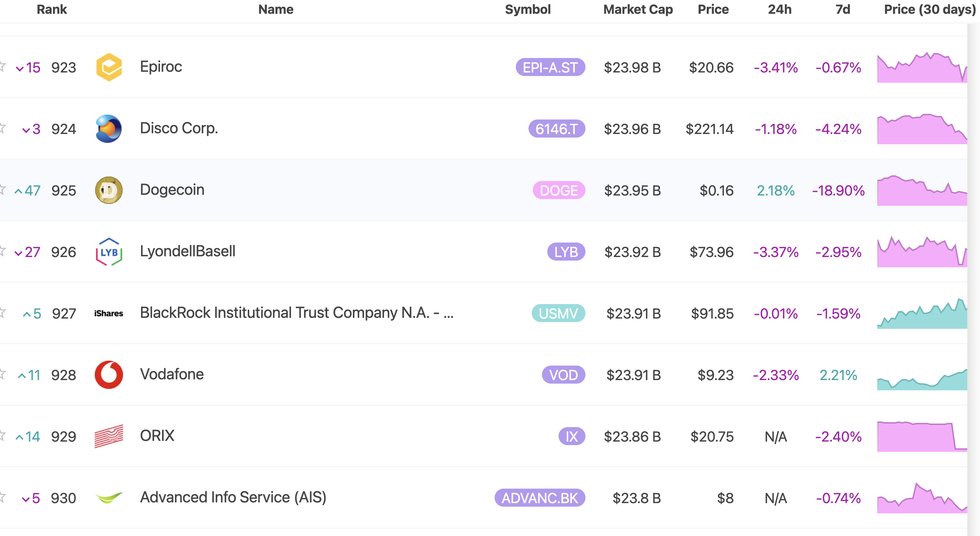Toggle the ORIX favorite star
Viewport: 980px width, 536px height.
pyautogui.click(x=2, y=436)
